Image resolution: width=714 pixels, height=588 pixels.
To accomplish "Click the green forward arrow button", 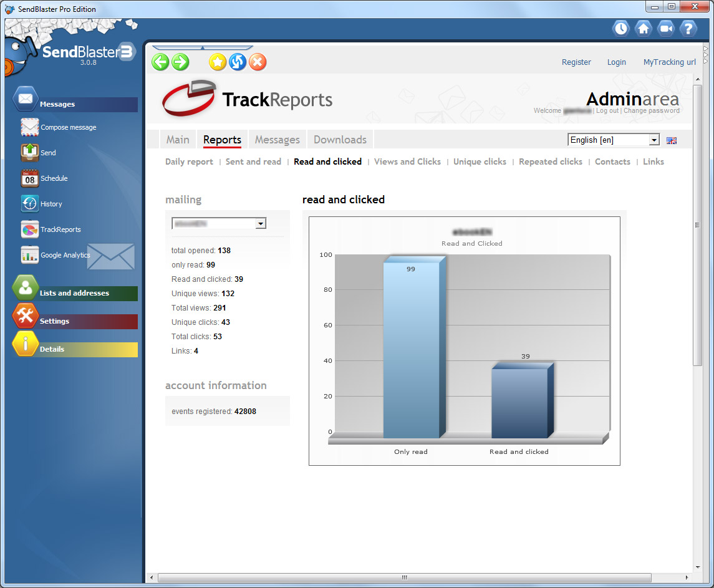I will [180, 62].
